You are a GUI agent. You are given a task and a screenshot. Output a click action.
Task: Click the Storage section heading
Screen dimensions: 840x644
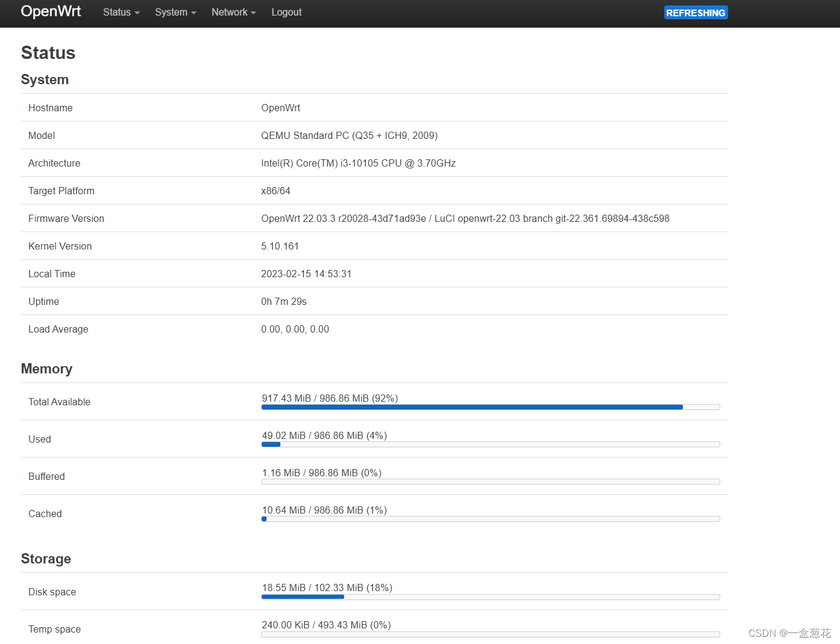[x=46, y=559]
